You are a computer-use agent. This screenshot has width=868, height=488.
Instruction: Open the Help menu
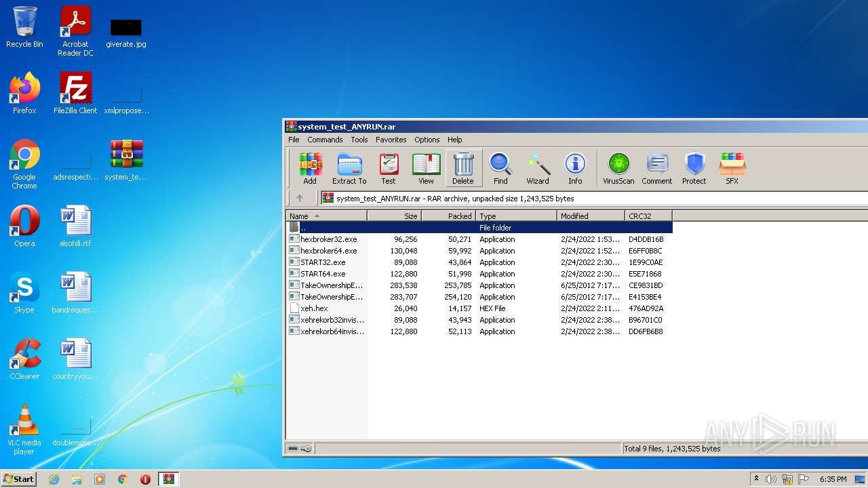(455, 140)
